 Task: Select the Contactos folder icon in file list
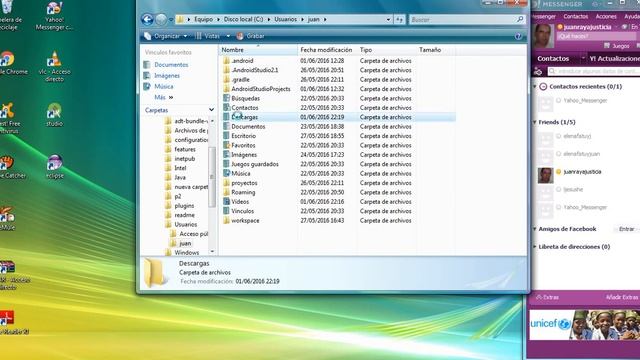(x=227, y=107)
